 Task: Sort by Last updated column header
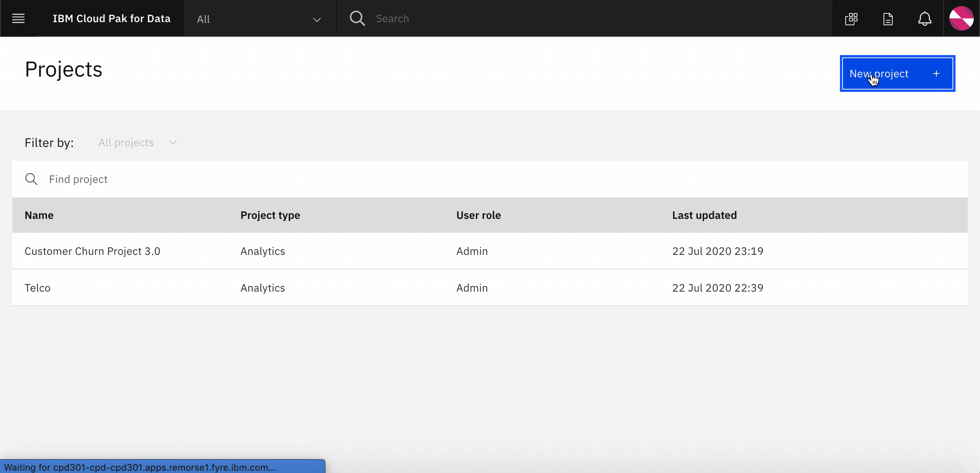(704, 215)
